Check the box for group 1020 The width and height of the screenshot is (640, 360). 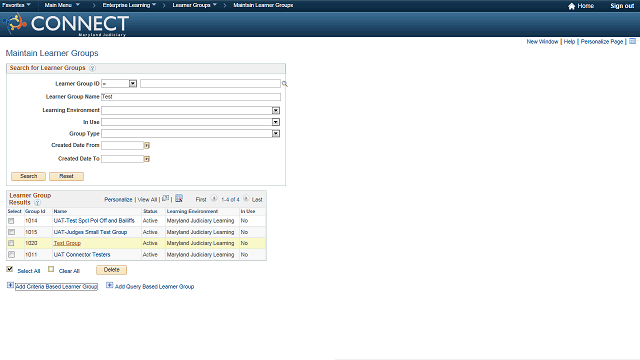click(x=11, y=243)
